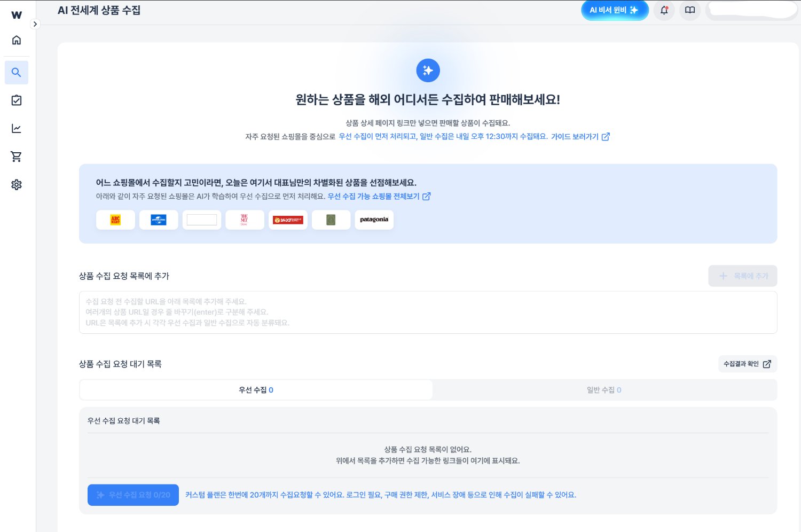The height and width of the screenshot is (532, 801).
Task: Click the notification bell icon
Action: tap(664, 10)
